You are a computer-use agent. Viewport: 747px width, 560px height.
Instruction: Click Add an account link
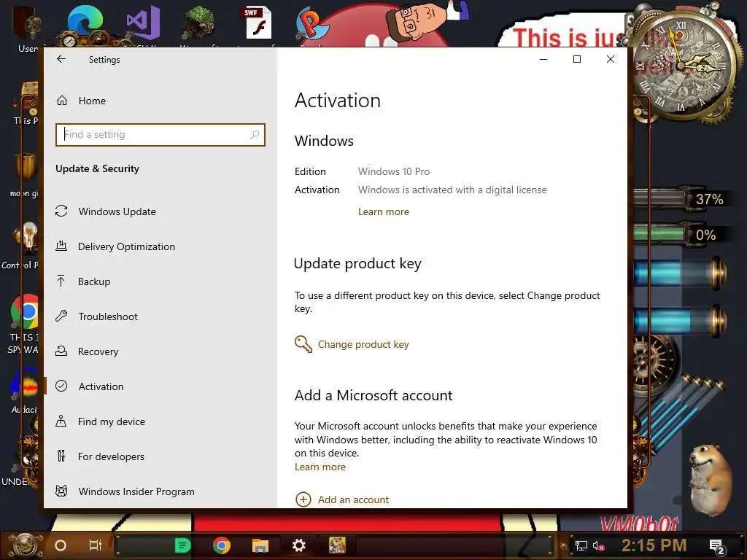coord(354,499)
